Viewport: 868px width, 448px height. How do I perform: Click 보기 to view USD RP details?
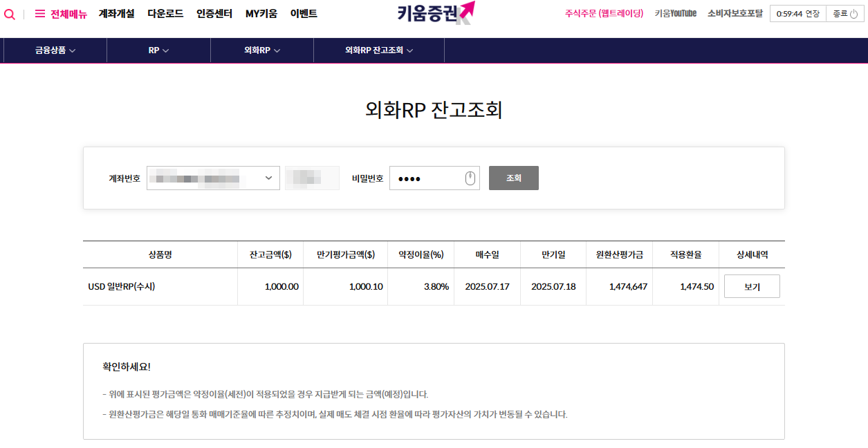point(751,286)
